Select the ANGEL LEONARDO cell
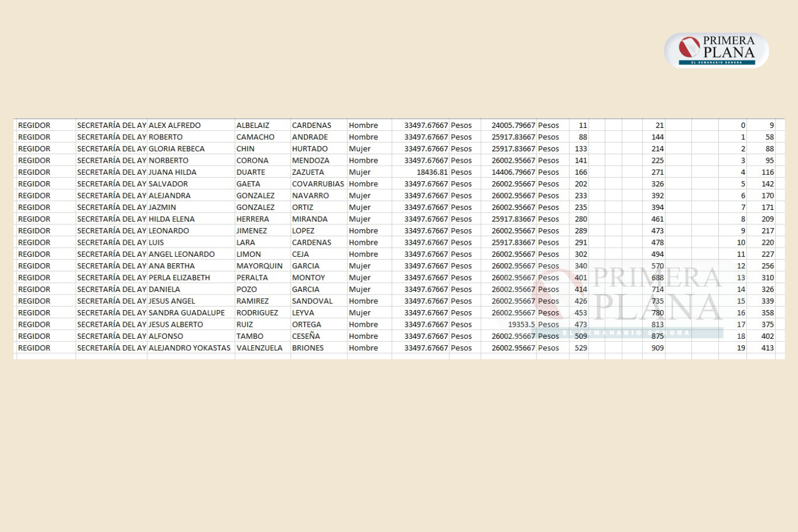Image resolution: width=798 pixels, height=532 pixels. pos(182,255)
